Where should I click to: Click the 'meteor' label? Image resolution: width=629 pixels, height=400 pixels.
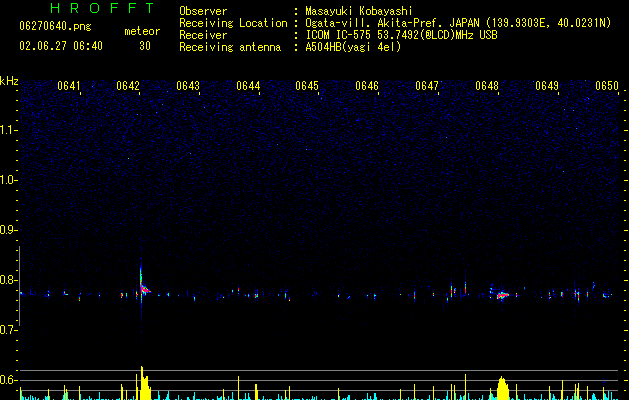click(x=142, y=31)
